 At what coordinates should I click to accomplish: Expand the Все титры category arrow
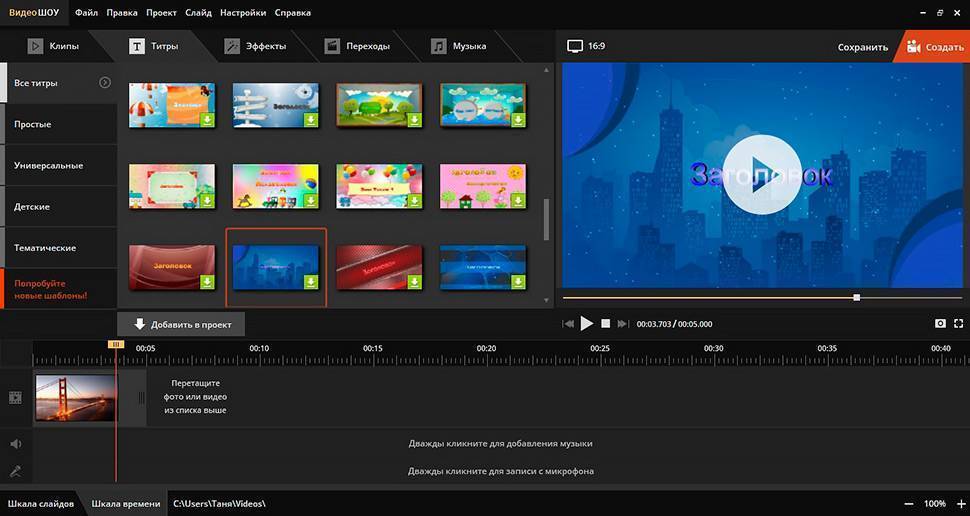click(x=105, y=83)
